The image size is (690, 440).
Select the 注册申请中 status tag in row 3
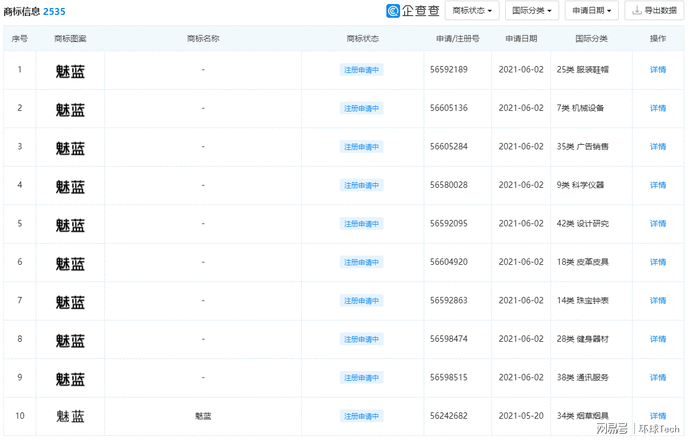coord(361,147)
